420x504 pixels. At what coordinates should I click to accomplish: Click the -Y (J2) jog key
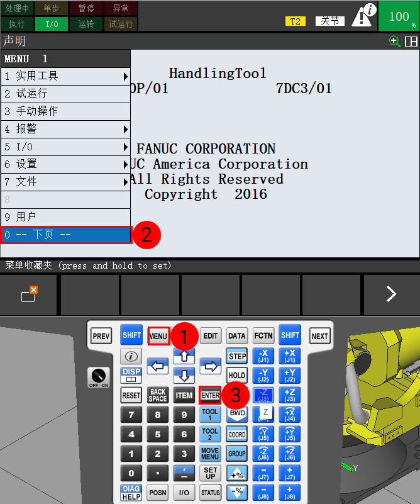(263, 376)
